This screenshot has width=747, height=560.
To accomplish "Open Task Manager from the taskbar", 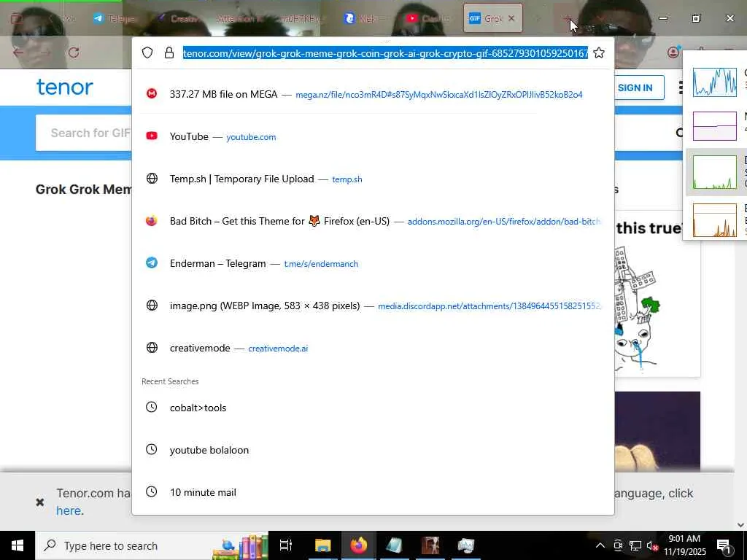I will (x=466, y=545).
